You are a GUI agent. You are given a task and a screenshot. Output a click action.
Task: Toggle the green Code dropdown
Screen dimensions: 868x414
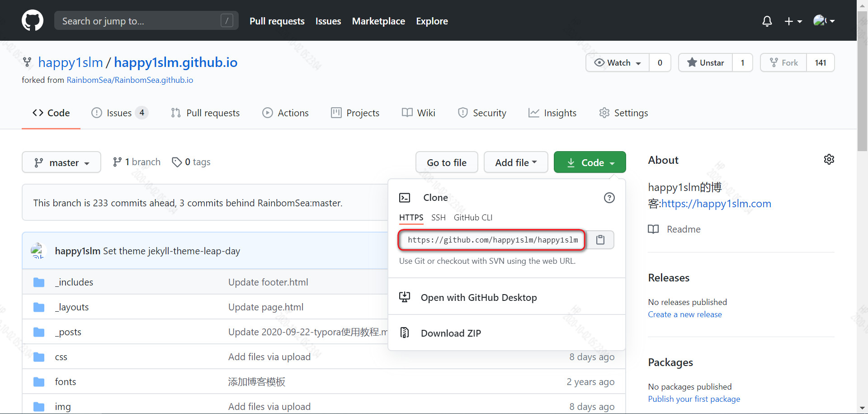coord(590,162)
